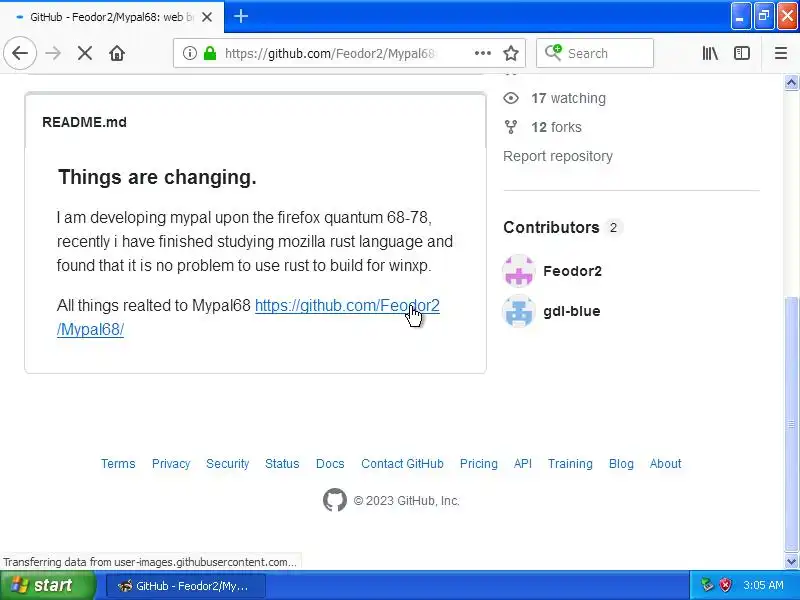Toggle the sidebar view icon
This screenshot has height=600, width=800.
tap(741, 53)
